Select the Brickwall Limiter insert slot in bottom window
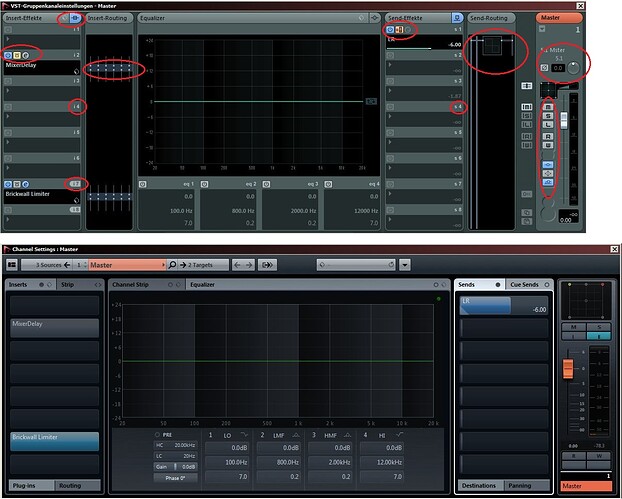 click(x=55, y=441)
